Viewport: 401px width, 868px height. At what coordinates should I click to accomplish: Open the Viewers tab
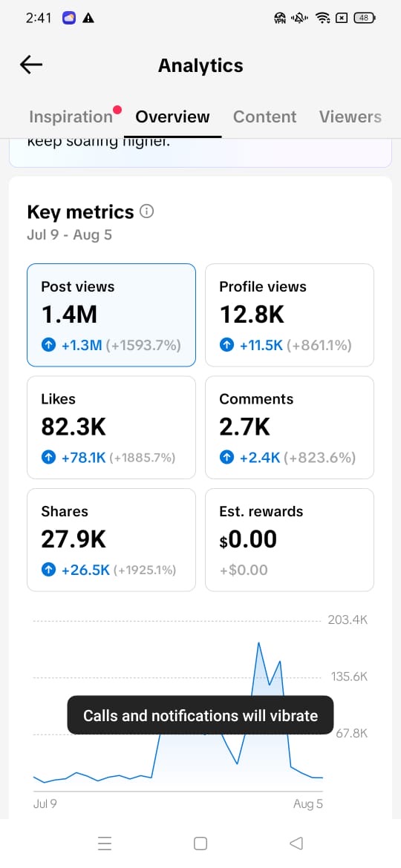pos(350,116)
